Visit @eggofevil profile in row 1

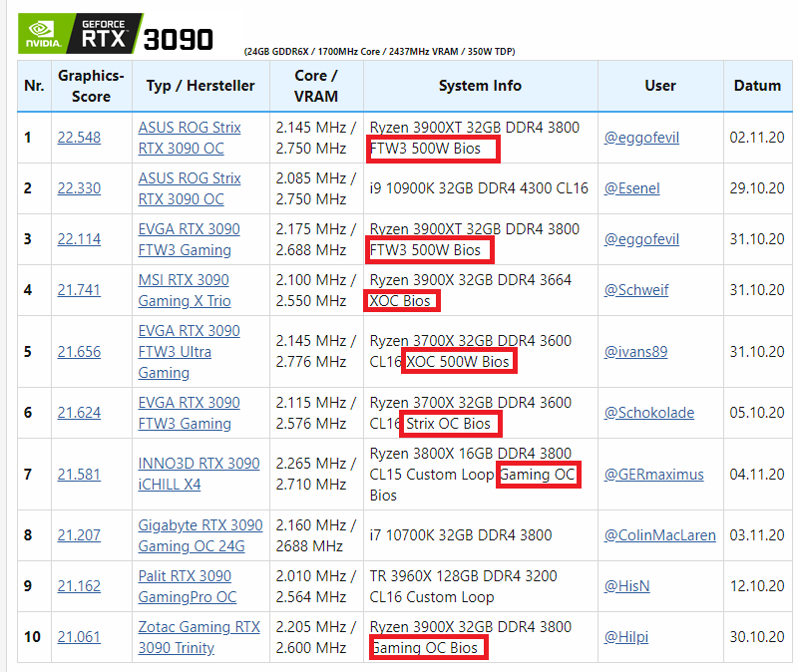point(641,138)
